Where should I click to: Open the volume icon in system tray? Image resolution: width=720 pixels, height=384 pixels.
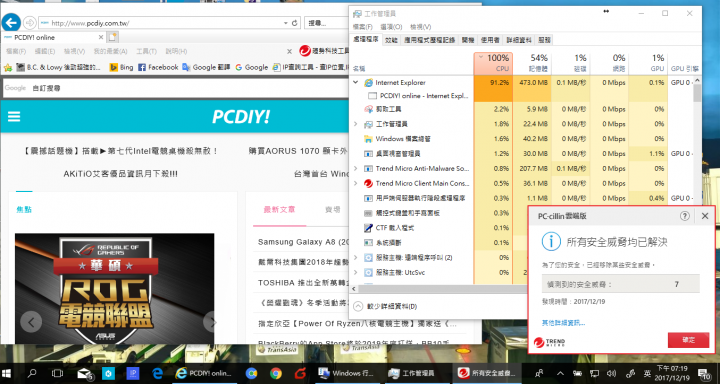611,373
